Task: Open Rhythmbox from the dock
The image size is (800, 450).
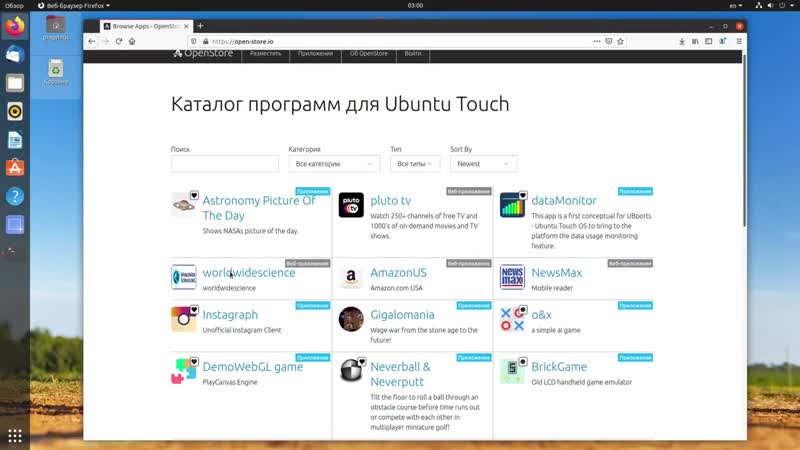Action: click(x=15, y=111)
